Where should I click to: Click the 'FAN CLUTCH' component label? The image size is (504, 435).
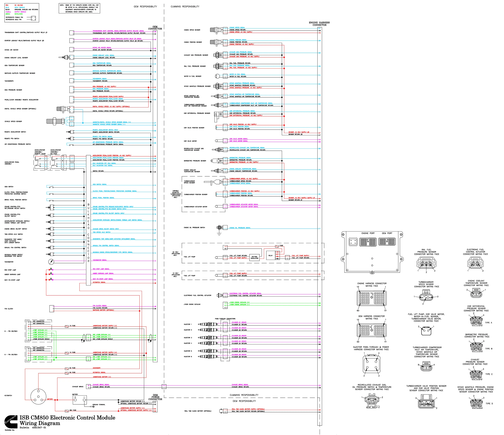[9, 309]
